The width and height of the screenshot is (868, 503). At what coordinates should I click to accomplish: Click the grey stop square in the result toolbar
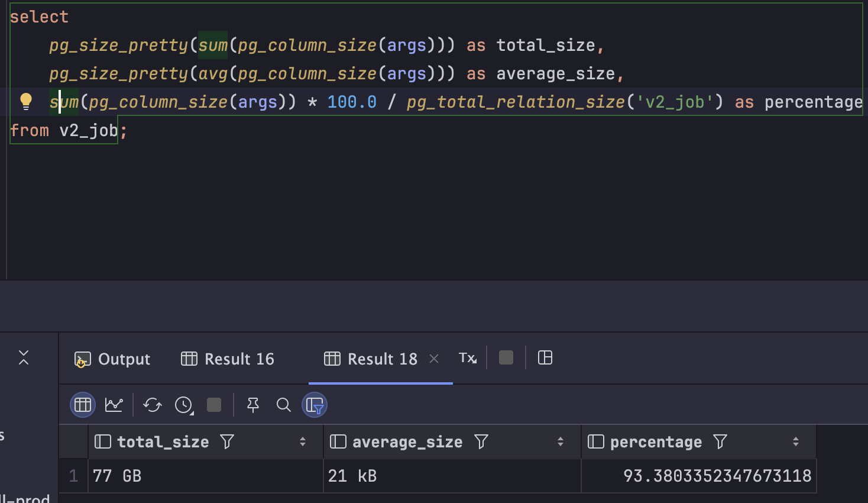[x=214, y=405]
